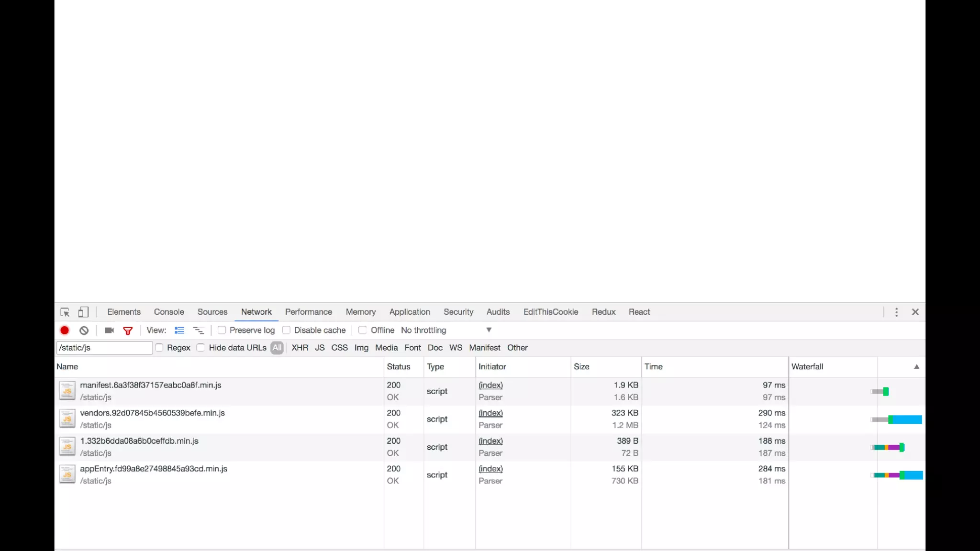Open the (index) initiator link for vendors script

[490, 413]
